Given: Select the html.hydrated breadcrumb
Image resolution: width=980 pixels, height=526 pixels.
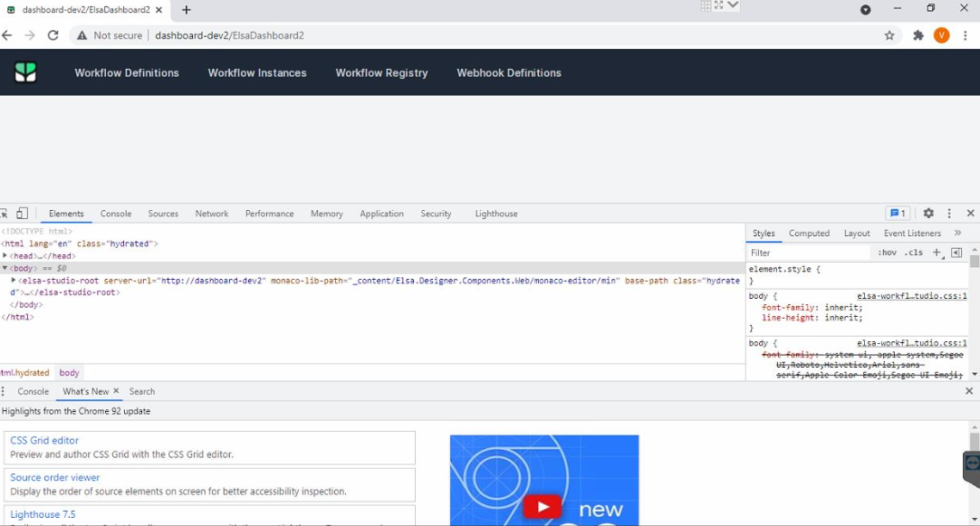Looking at the screenshot, I should (x=25, y=373).
